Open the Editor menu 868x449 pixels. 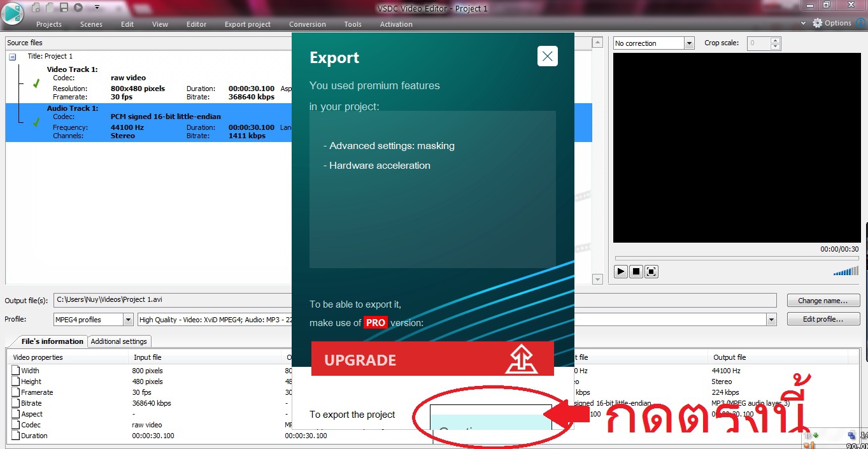click(x=196, y=24)
